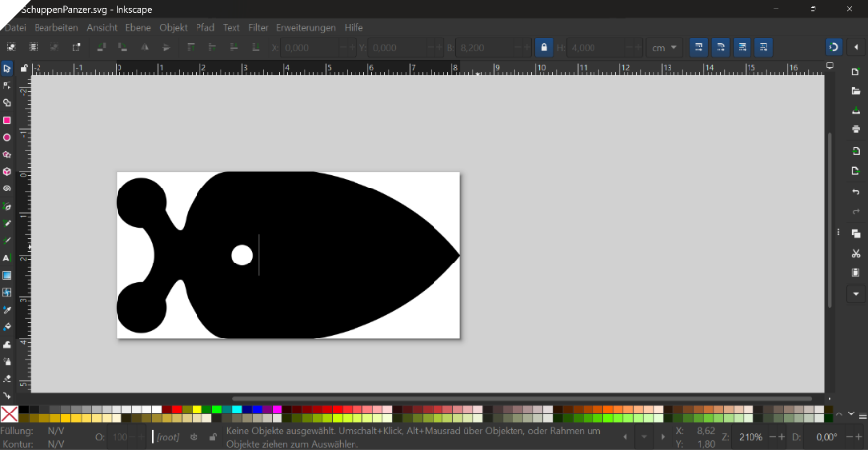Viewport: 868px width, 450px height.
Task: Toggle move gradients with objects
Action: coord(742,47)
